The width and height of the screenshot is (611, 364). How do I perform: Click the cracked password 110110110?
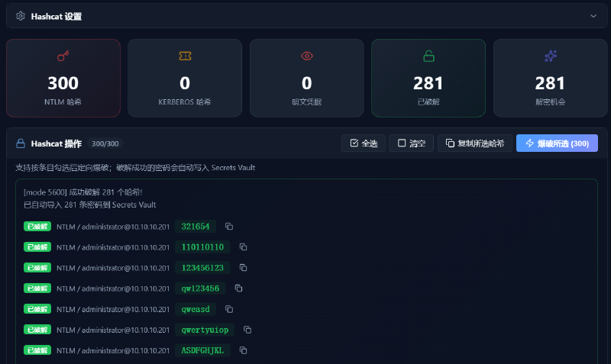tap(202, 246)
